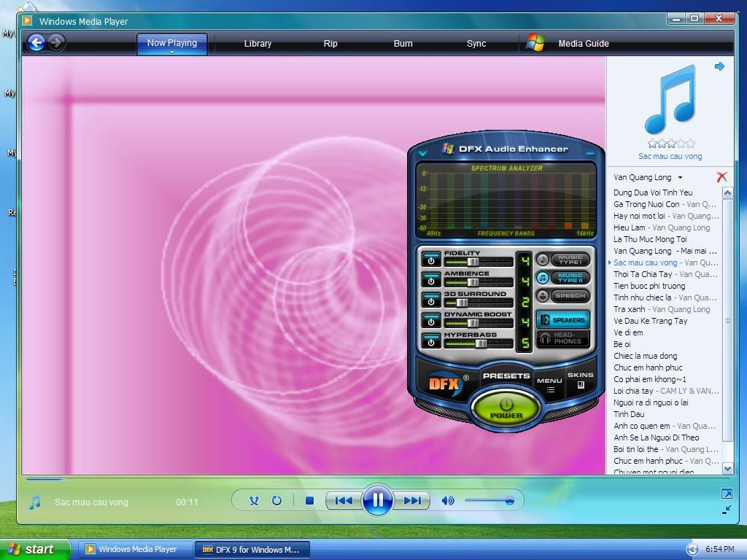The width and height of the screenshot is (747, 560).
Task: Open the DFX Skins selector
Action: (x=580, y=379)
